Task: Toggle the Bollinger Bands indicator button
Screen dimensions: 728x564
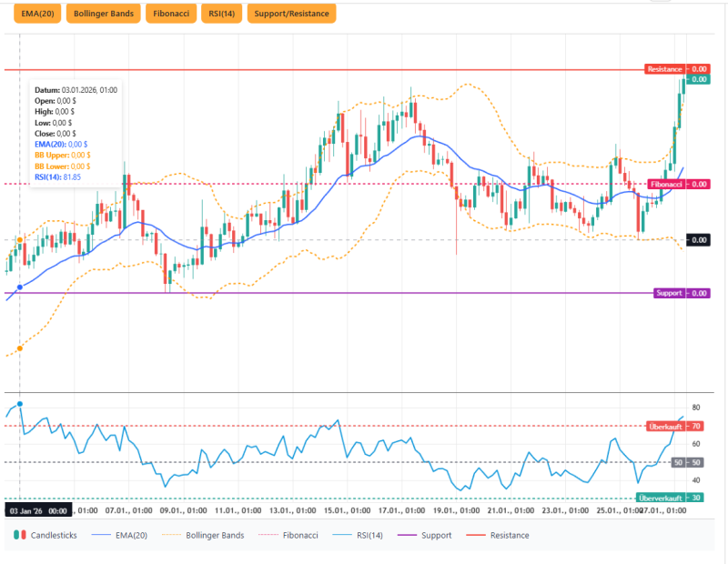Action: point(103,14)
